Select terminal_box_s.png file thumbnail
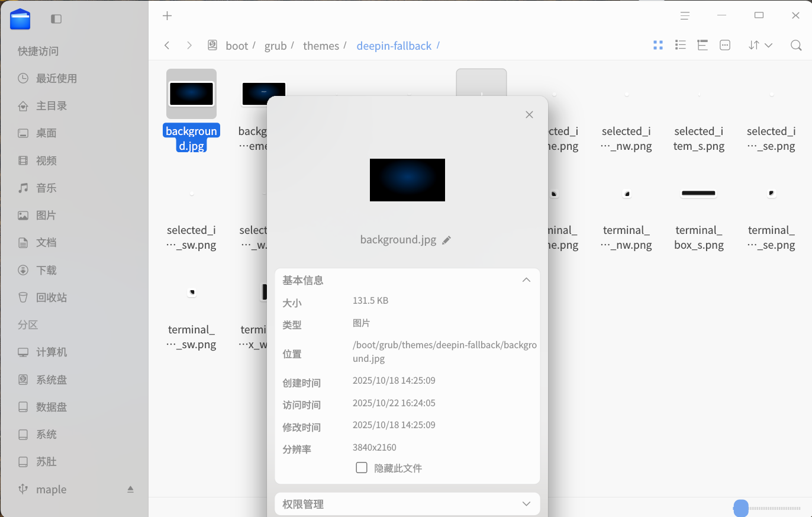 698,193
